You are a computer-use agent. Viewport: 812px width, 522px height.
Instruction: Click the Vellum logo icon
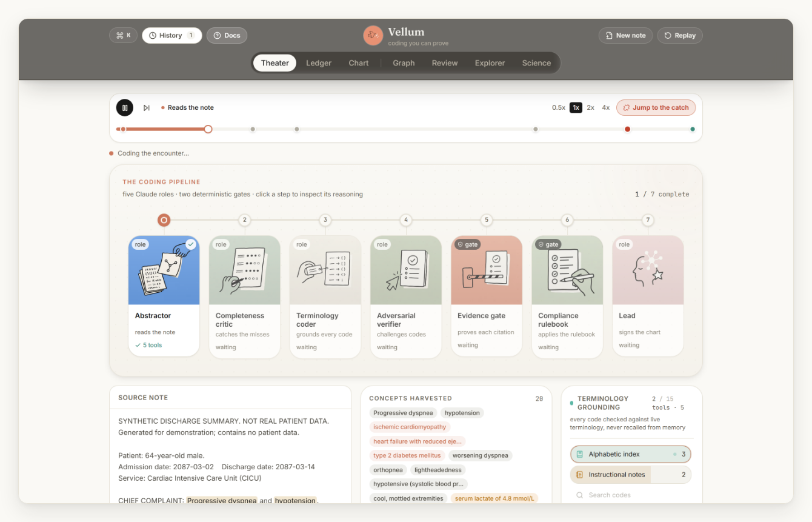coord(373,36)
